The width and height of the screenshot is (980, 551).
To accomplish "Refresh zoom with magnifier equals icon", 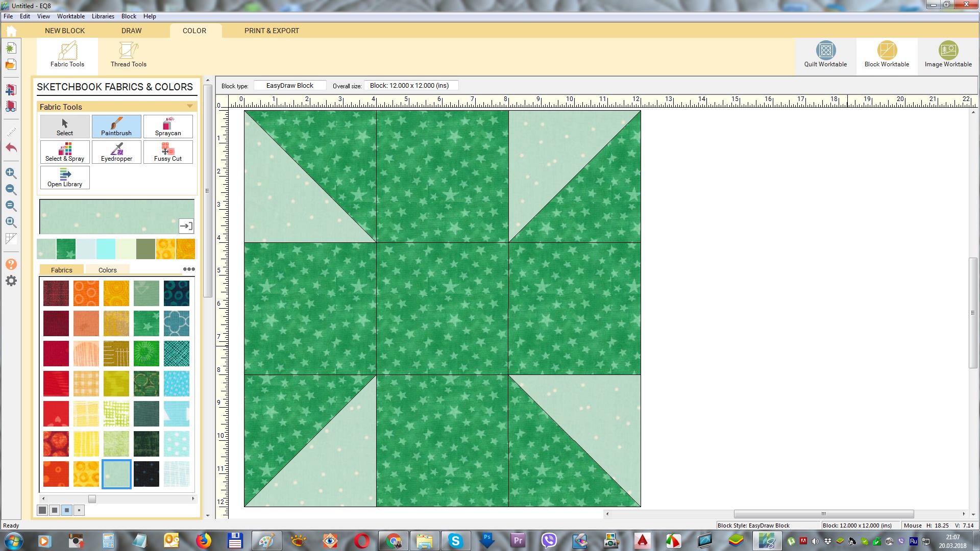I will click(x=11, y=206).
